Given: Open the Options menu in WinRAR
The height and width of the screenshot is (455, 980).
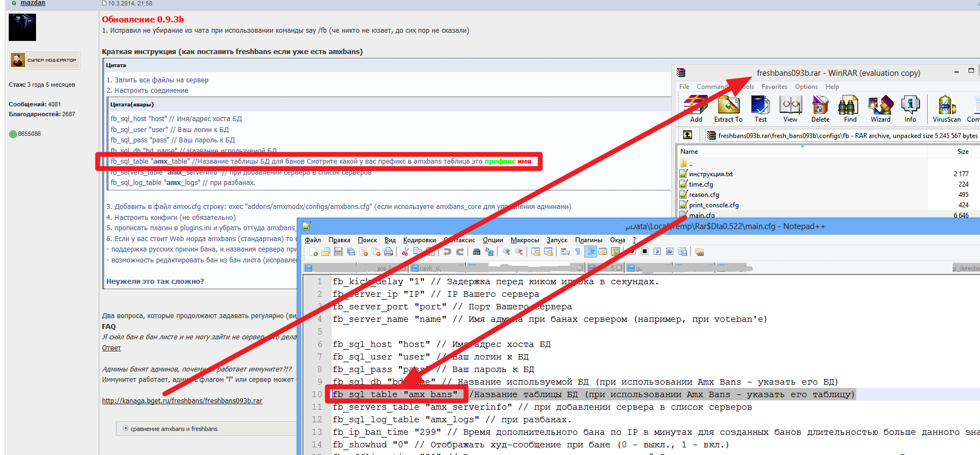Looking at the screenshot, I should click(806, 87).
